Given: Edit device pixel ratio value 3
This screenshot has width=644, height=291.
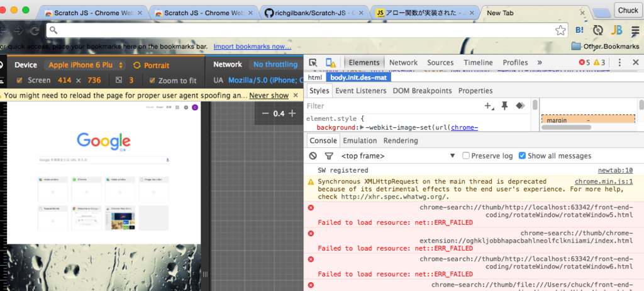Looking at the screenshot, I should [x=131, y=80].
